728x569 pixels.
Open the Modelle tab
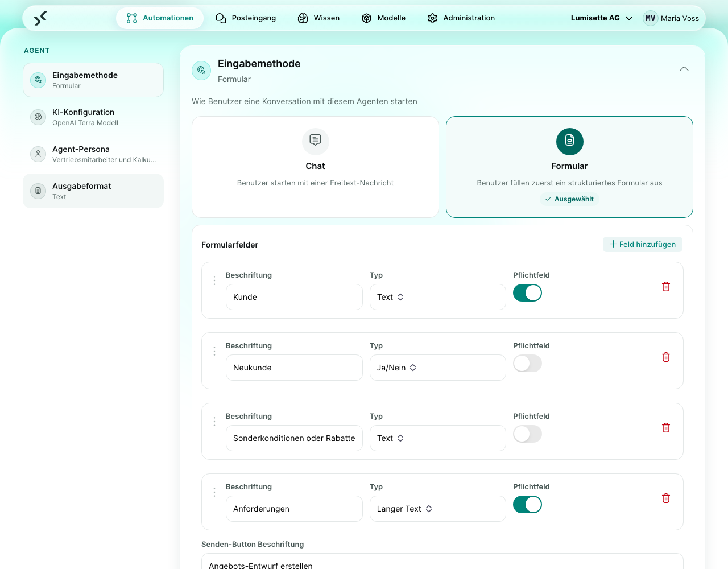pos(383,18)
